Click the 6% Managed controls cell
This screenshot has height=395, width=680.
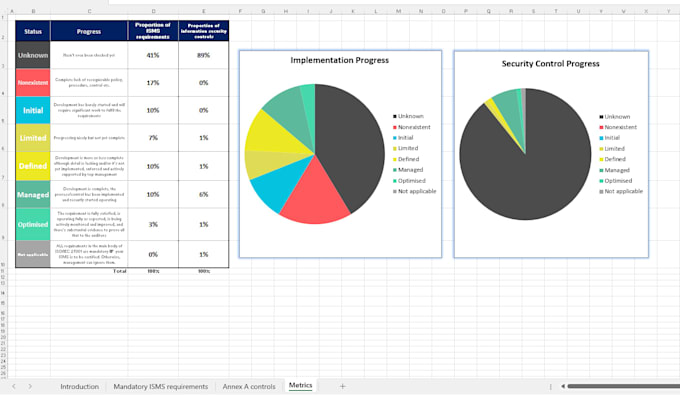[203, 195]
